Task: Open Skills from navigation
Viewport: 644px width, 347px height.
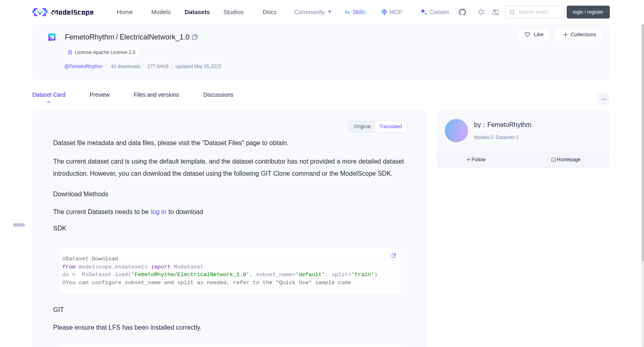Action: (x=355, y=12)
